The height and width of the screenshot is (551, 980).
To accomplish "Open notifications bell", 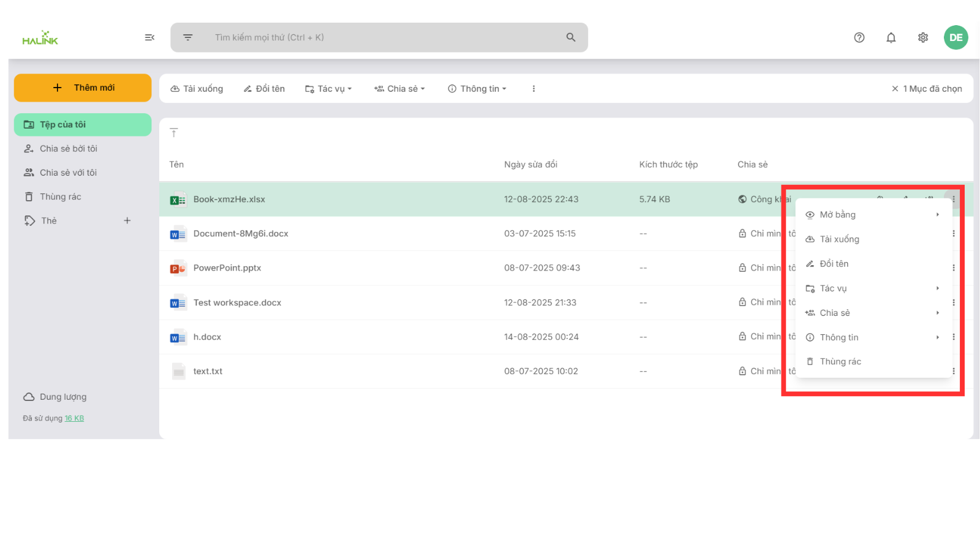I will coord(891,37).
